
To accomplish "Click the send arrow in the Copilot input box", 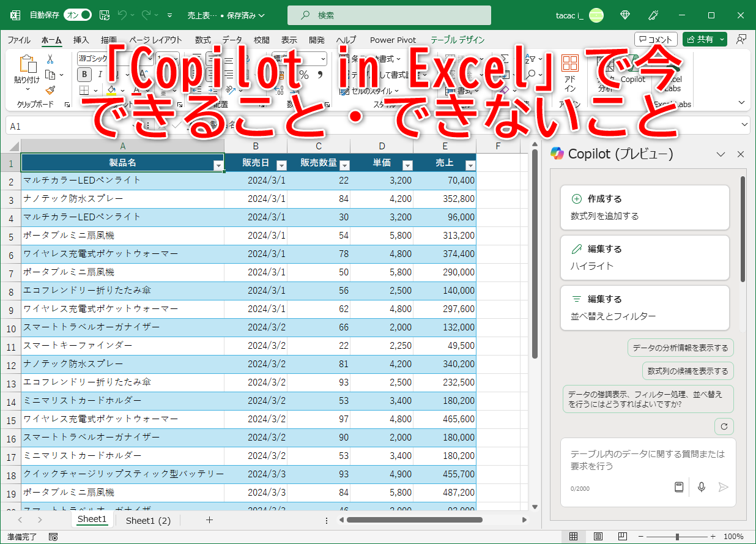I will coord(724,487).
